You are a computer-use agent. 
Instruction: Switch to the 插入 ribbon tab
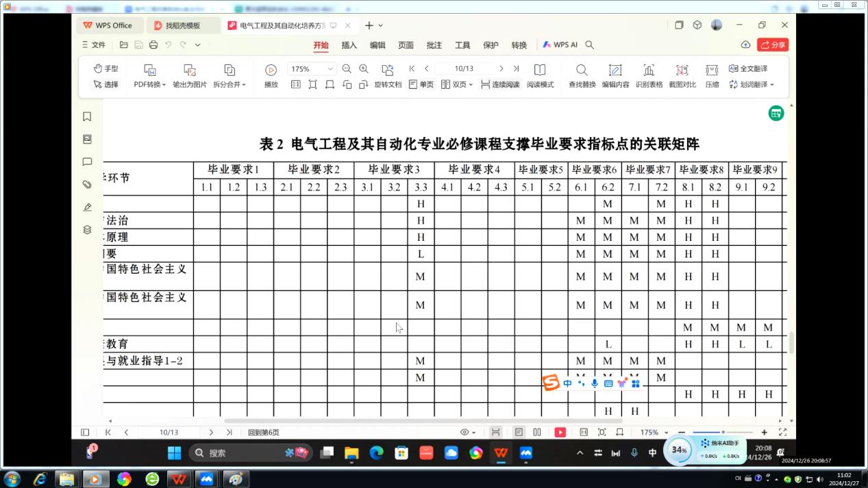[x=349, y=45]
